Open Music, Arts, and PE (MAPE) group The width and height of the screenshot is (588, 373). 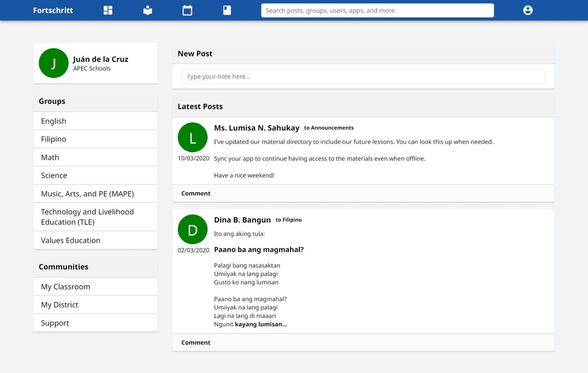[87, 194]
